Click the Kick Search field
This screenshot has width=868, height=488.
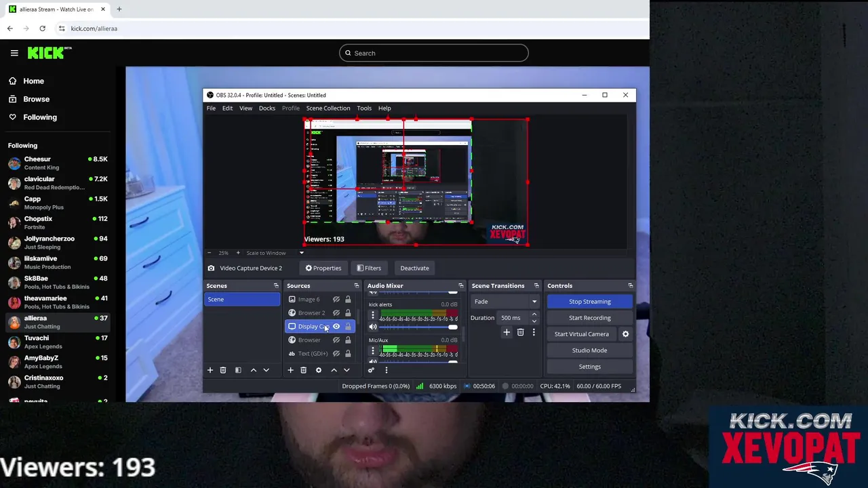click(x=434, y=53)
